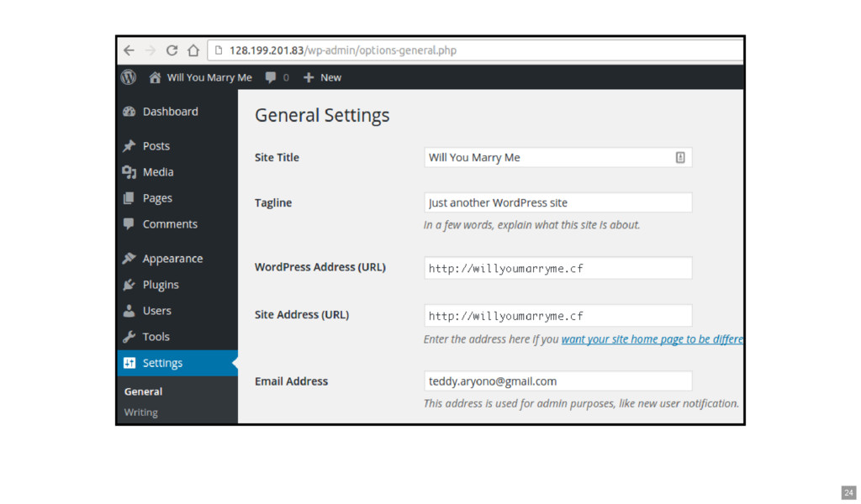Click the Email Address label
The width and height of the screenshot is (861, 504).
click(x=291, y=381)
